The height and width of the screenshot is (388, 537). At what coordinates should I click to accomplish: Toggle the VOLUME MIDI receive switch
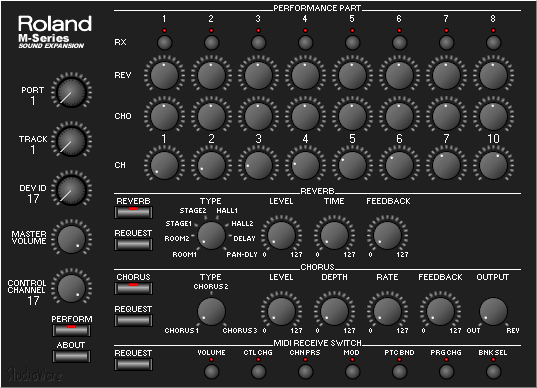point(211,372)
